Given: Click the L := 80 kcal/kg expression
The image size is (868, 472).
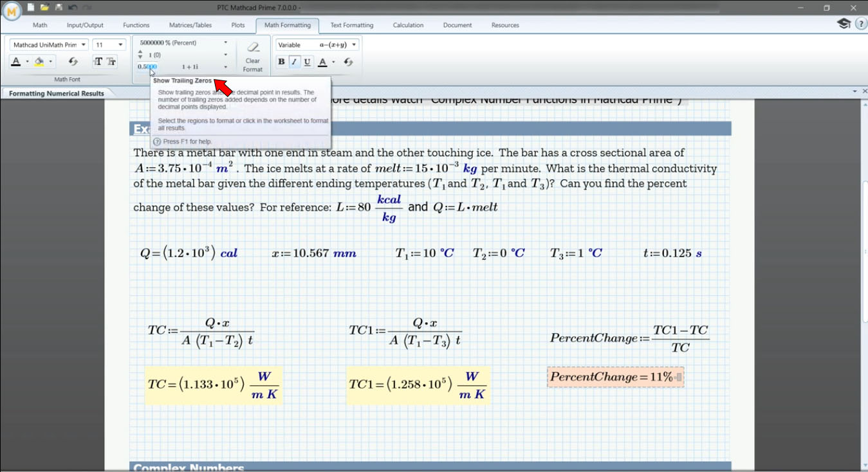Looking at the screenshot, I should coord(369,208).
